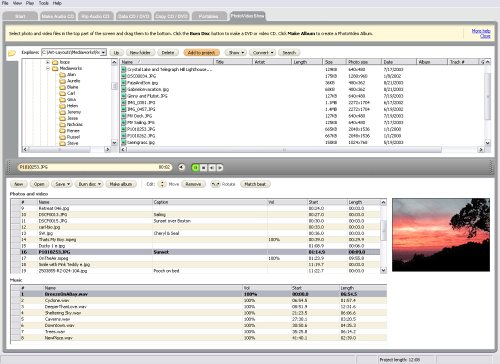Image resolution: width=500 pixels, height=364 pixels.
Task: Collapse the Mediaworks tree node
Action: (48, 68)
